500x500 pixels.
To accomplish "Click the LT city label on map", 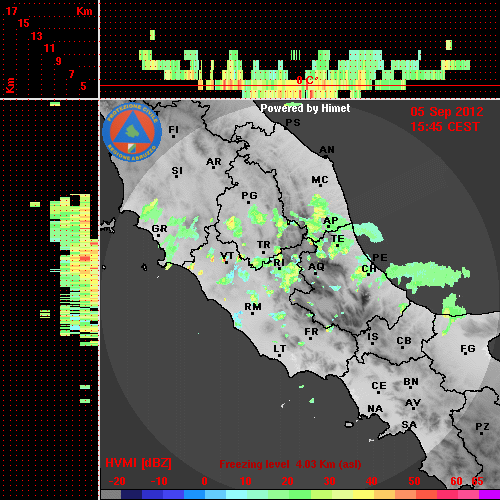I will (279, 349).
